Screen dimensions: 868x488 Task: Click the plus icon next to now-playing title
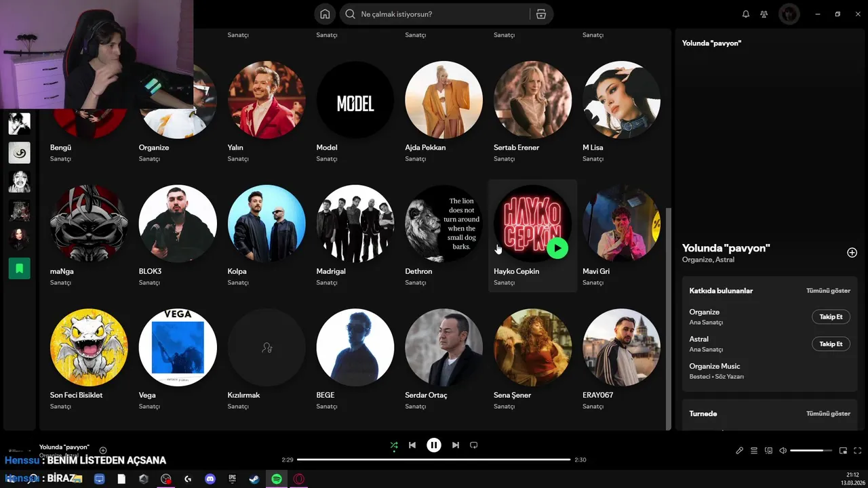(103, 450)
